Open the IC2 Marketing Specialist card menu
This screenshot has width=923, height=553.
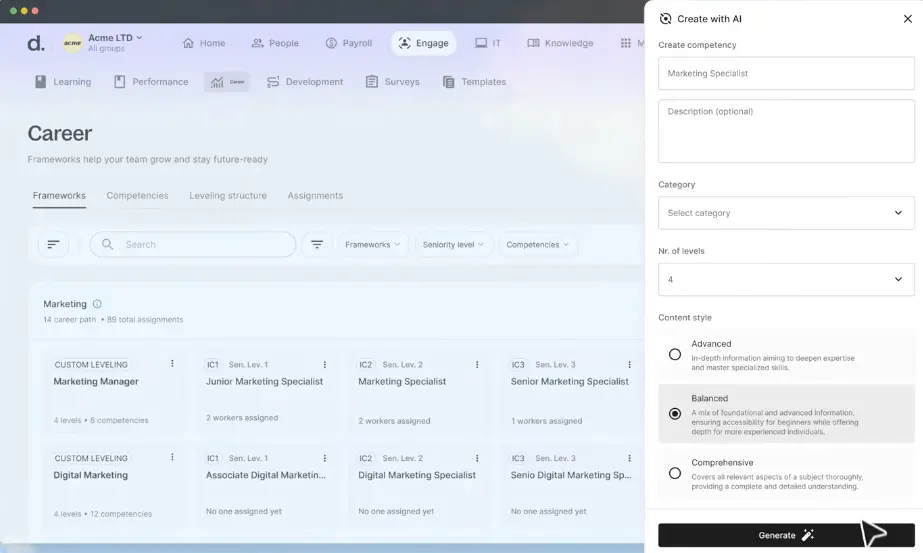477,365
